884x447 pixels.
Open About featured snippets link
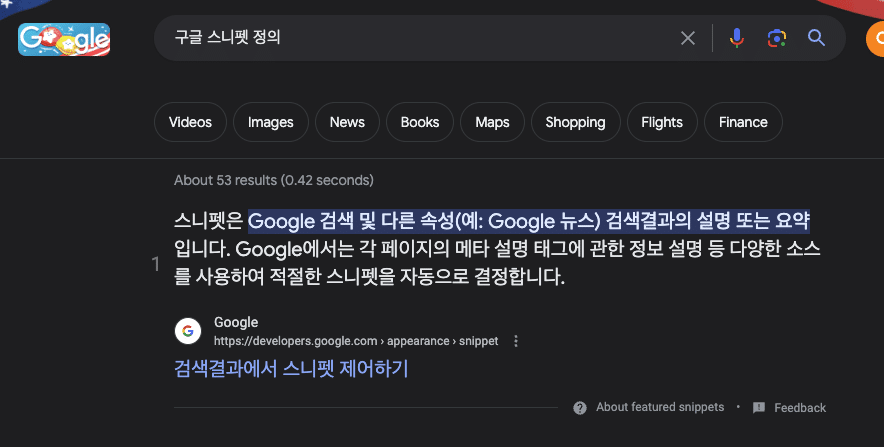(x=660, y=407)
